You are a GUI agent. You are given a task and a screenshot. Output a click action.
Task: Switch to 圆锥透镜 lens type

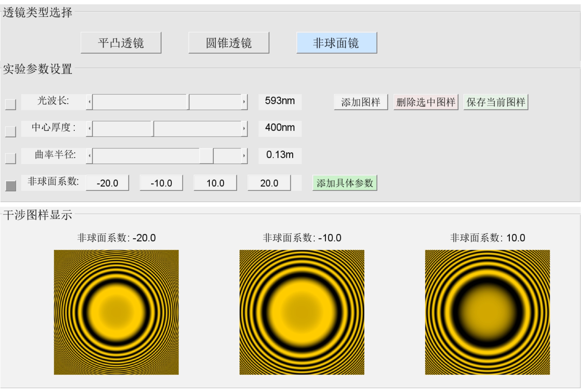pyautogui.click(x=229, y=43)
